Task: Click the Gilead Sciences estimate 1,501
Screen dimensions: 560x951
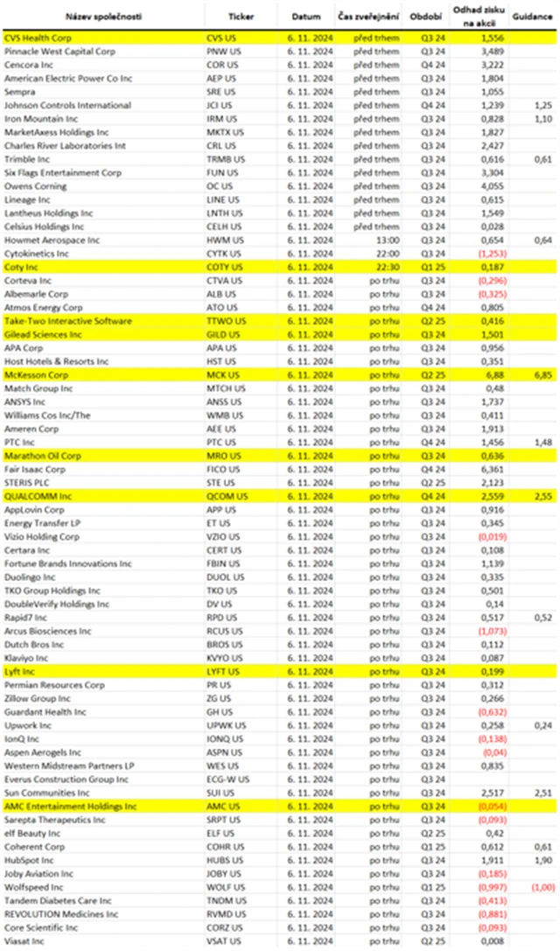Action: click(x=492, y=335)
